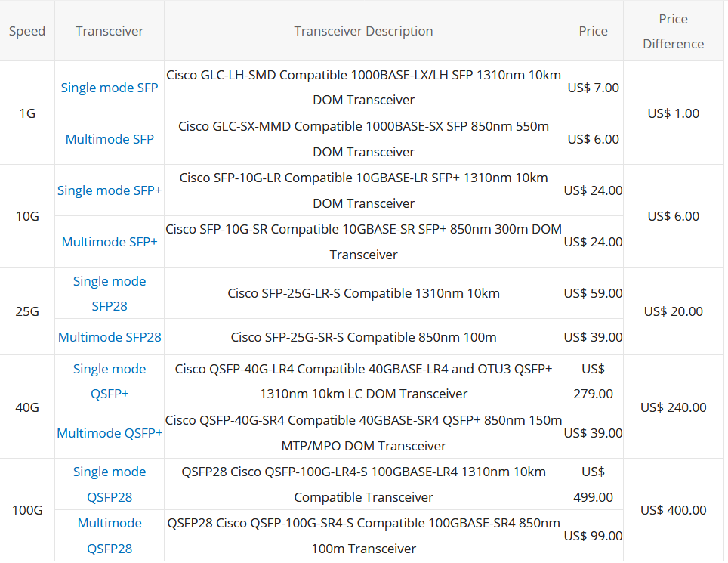The image size is (728, 563).
Task: Select the Cisco SFP-10G-LR Compatible description
Action: coord(363,190)
